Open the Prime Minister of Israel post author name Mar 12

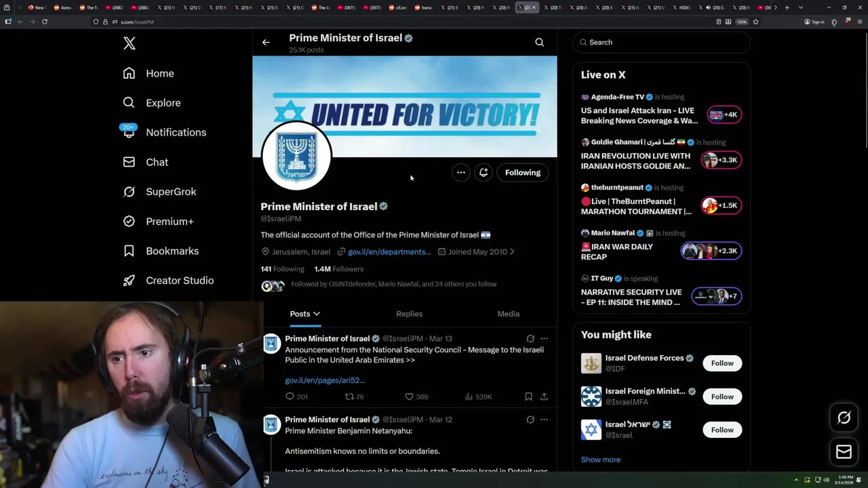click(327, 420)
